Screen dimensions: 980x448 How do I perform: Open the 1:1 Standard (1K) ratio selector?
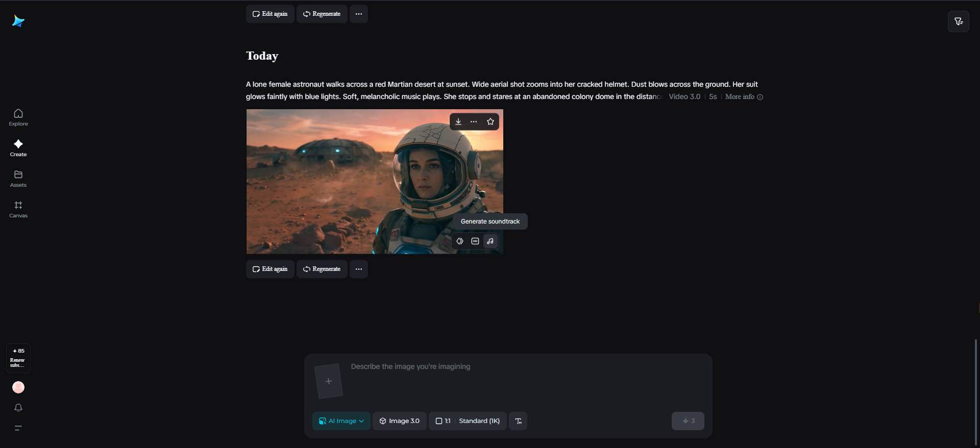pyautogui.click(x=468, y=421)
